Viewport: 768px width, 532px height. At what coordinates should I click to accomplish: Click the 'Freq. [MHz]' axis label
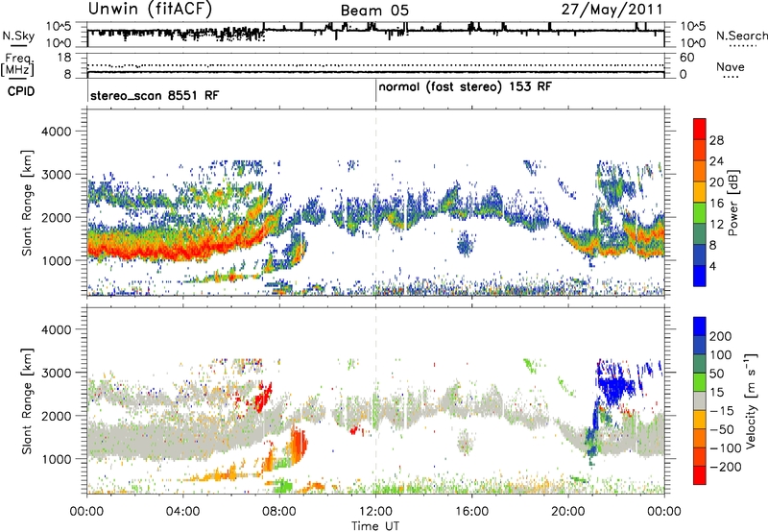coord(17,64)
